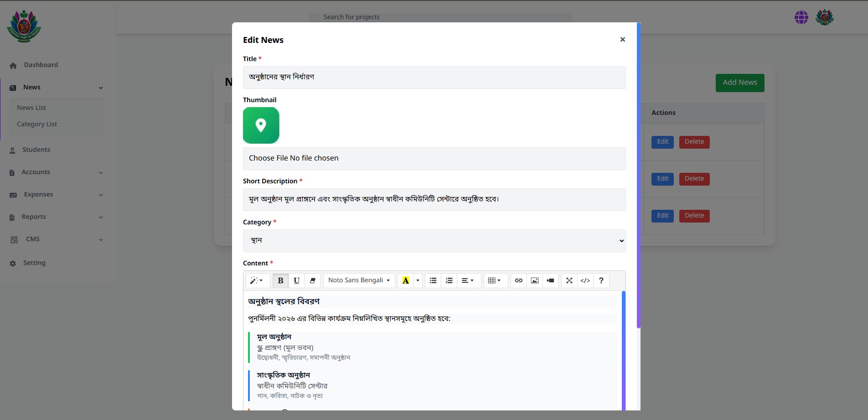Click the green Add News button
The image size is (868, 420).
(x=739, y=83)
